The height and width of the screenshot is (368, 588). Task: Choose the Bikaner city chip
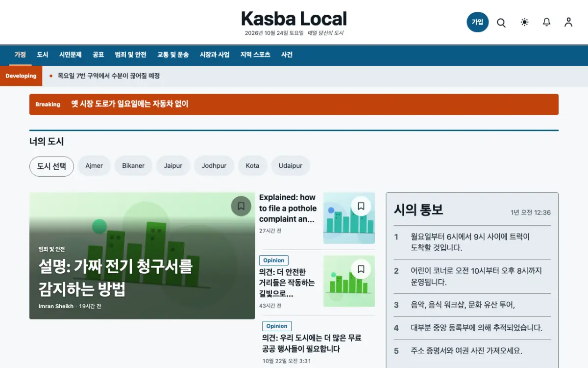133,166
